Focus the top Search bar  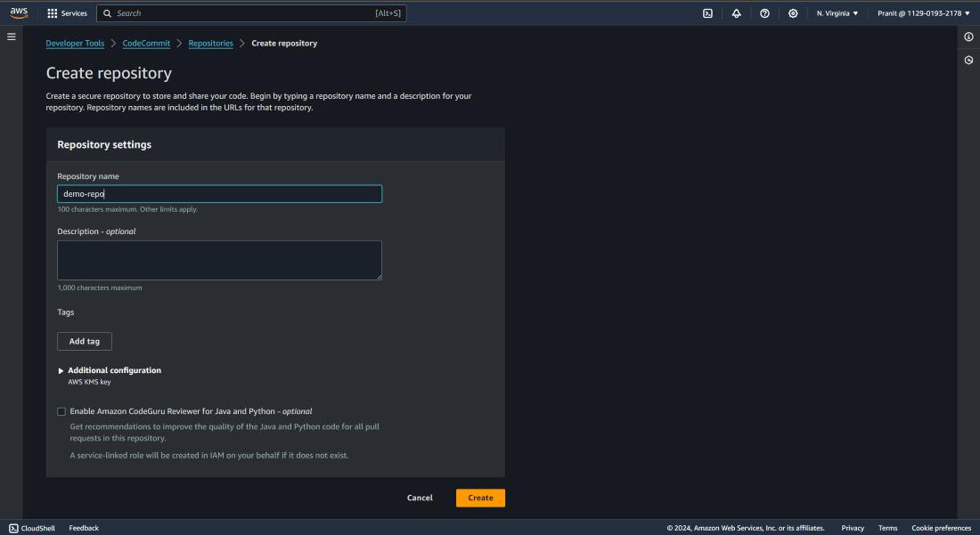251,13
